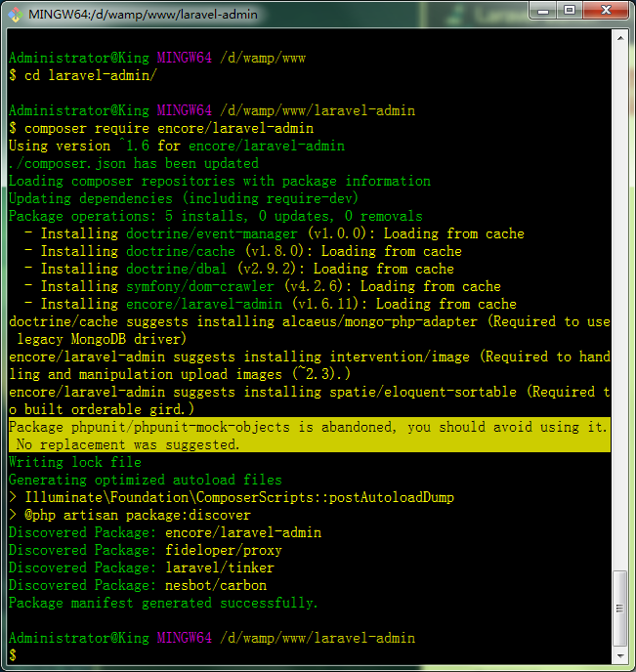Minimize the MINGW64 terminal window
The image size is (636, 672).
pyautogui.click(x=543, y=11)
